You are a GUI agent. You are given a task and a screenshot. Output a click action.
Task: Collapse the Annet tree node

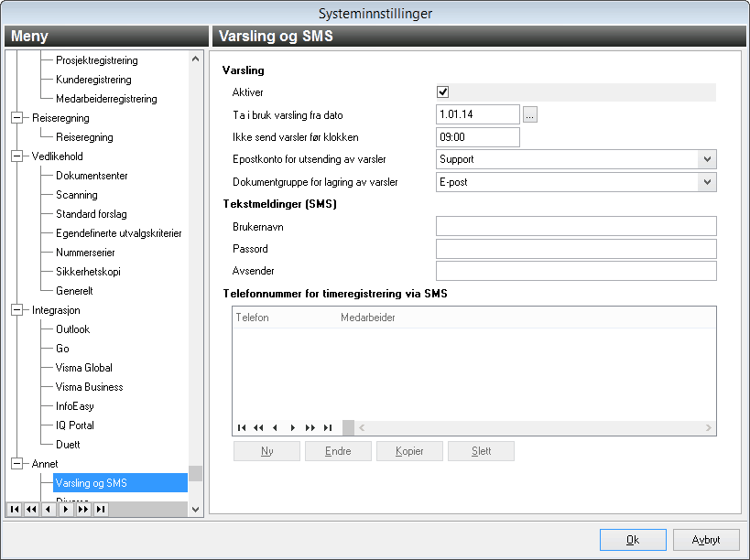17,464
